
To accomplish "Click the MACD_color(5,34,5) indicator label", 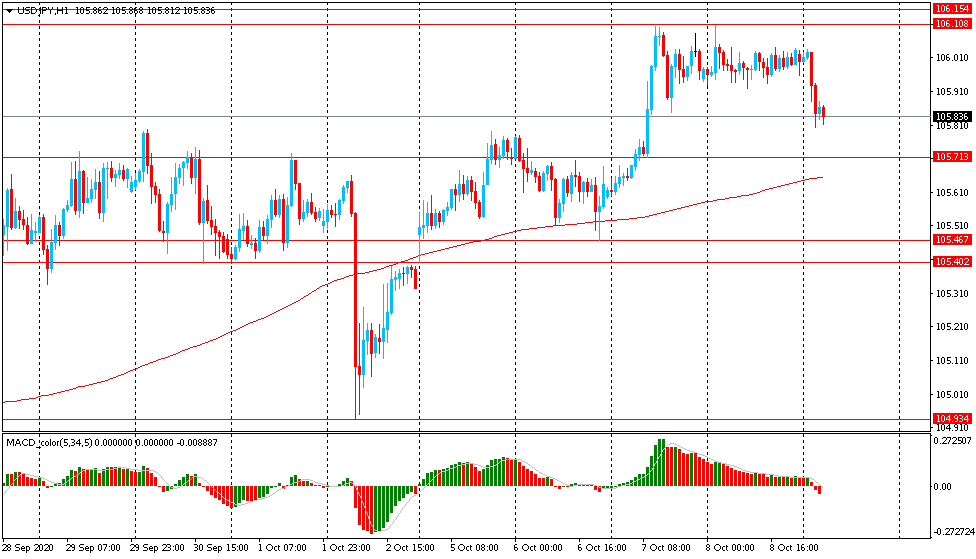I will [49, 443].
